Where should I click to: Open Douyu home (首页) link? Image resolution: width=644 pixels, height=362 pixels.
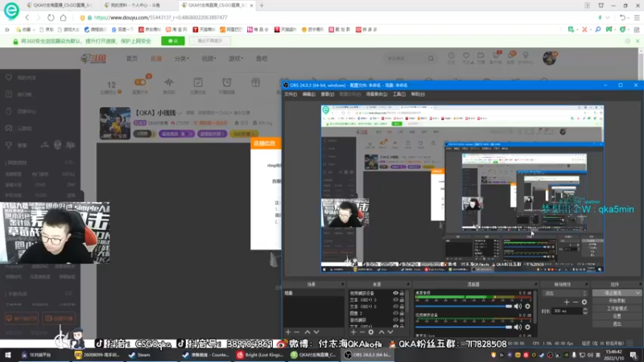(132, 59)
